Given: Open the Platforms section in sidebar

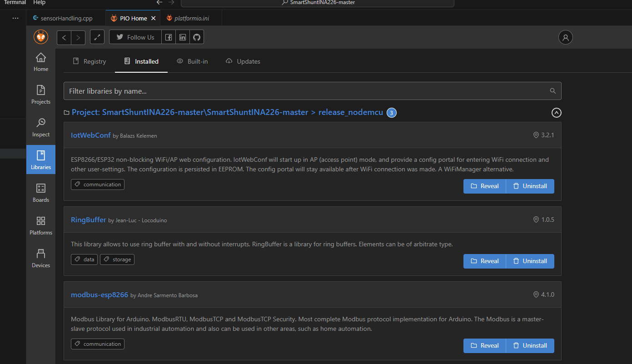Looking at the screenshot, I should click(x=41, y=226).
